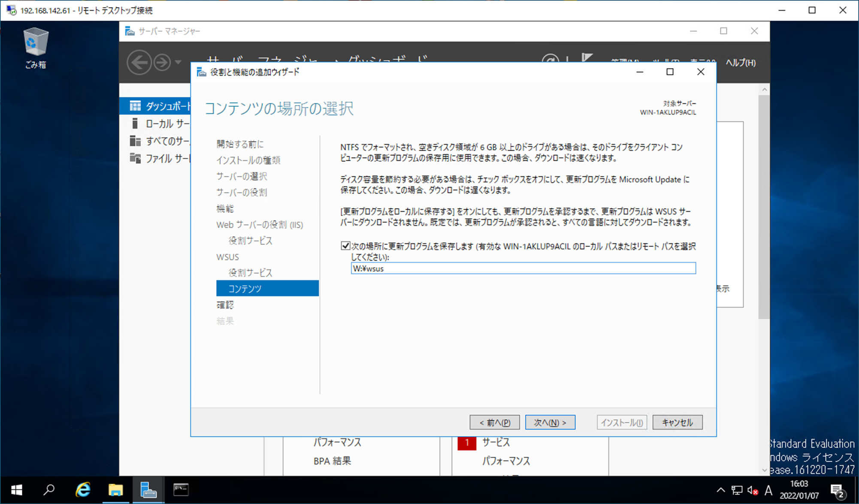Screen dimensions: 859x504
Task: Show hidden tray icons chevron
Action: [x=721, y=490]
